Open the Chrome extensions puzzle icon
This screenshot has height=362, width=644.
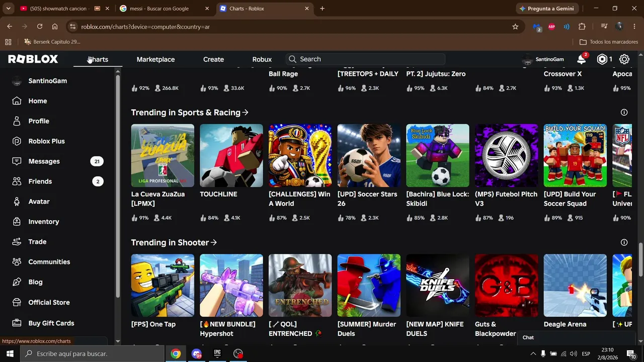tap(582, 27)
